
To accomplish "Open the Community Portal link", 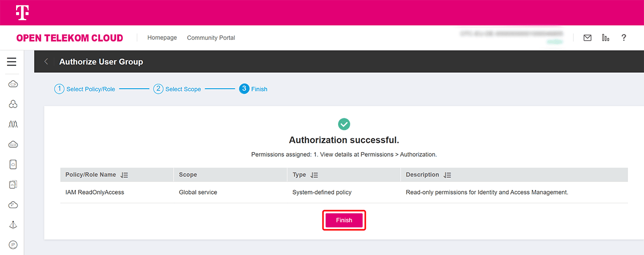I will tap(211, 38).
